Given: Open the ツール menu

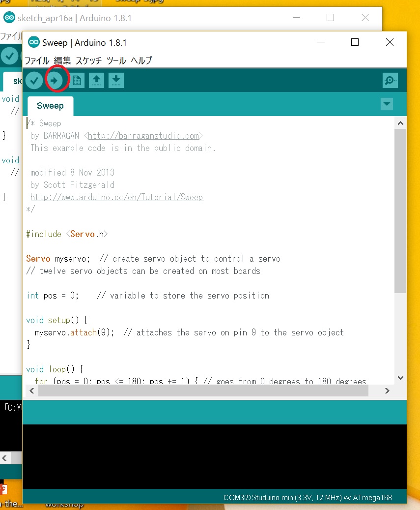Looking at the screenshot, I should 116,61.
